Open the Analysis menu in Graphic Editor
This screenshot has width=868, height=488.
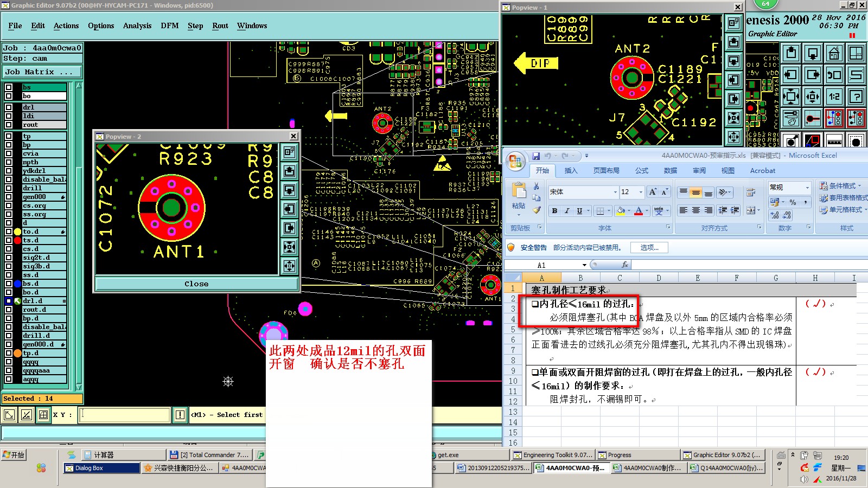[137, 25]
